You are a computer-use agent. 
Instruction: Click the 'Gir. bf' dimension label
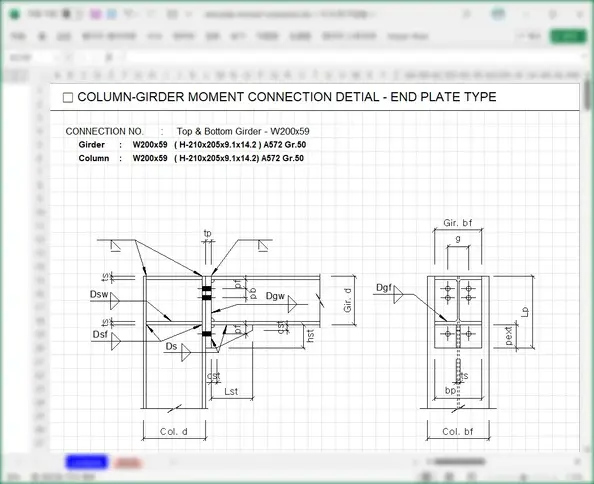pyautogui.click(x=458, y=223)
